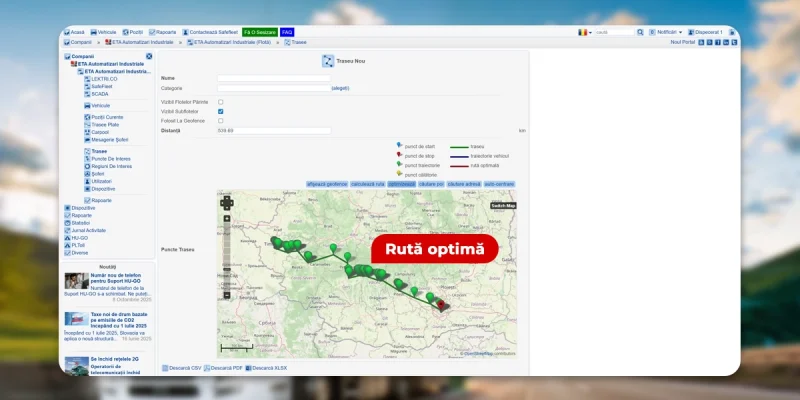Expand ETA Automatizari Industriale company node
Viewport: 800px width, 400px height.
[107, 64]
